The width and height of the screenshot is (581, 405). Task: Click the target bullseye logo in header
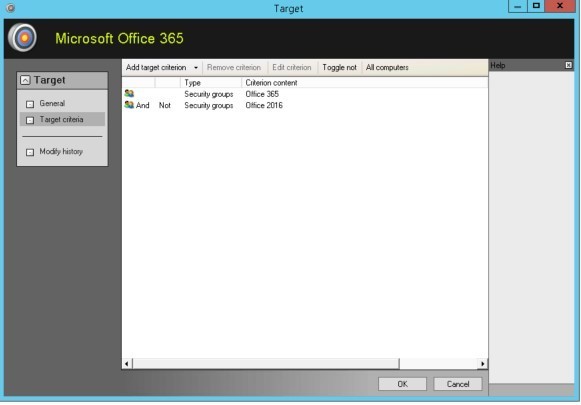point(23,38)
